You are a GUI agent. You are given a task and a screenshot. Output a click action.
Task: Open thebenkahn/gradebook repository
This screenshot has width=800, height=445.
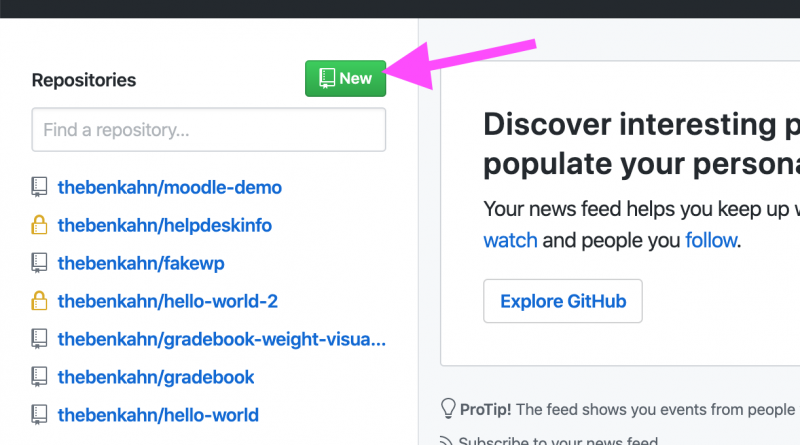coord(156,377)
